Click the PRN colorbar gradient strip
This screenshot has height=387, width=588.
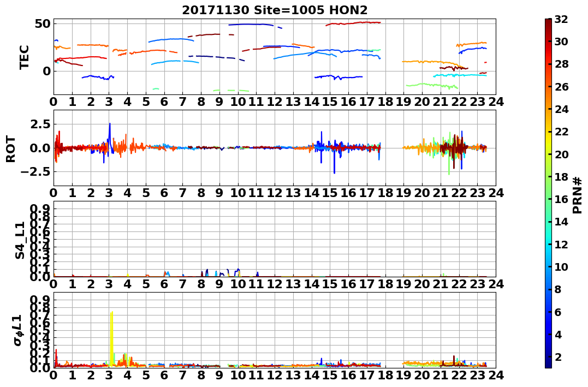[548, 193]
